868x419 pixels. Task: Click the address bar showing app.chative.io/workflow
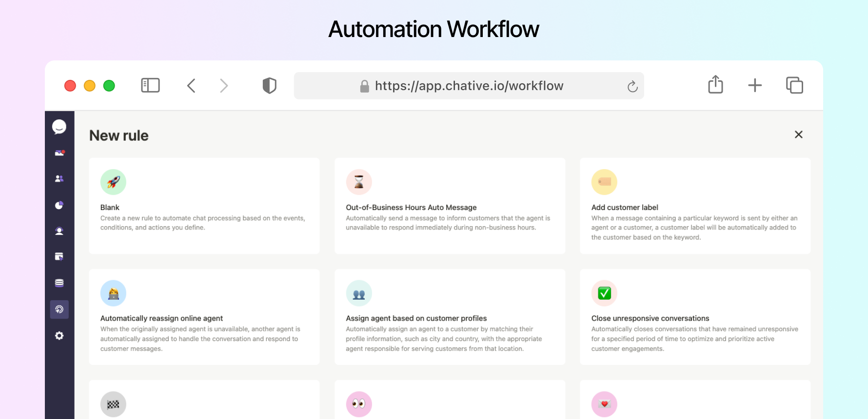tap(469, 86)
